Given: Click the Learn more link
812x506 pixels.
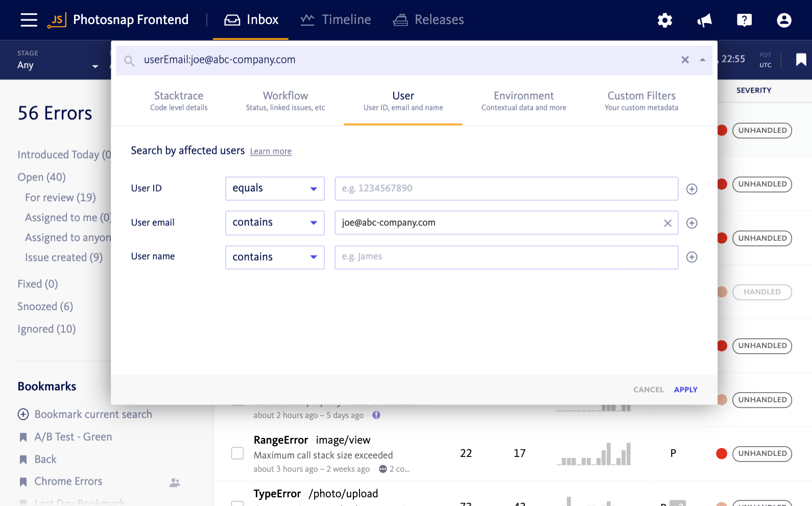Looking at the screenshot, I should 271,151.
